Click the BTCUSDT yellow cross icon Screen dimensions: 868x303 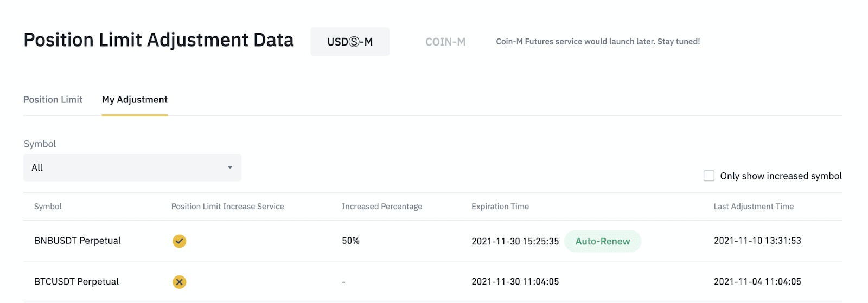click(x=179, y=282)
